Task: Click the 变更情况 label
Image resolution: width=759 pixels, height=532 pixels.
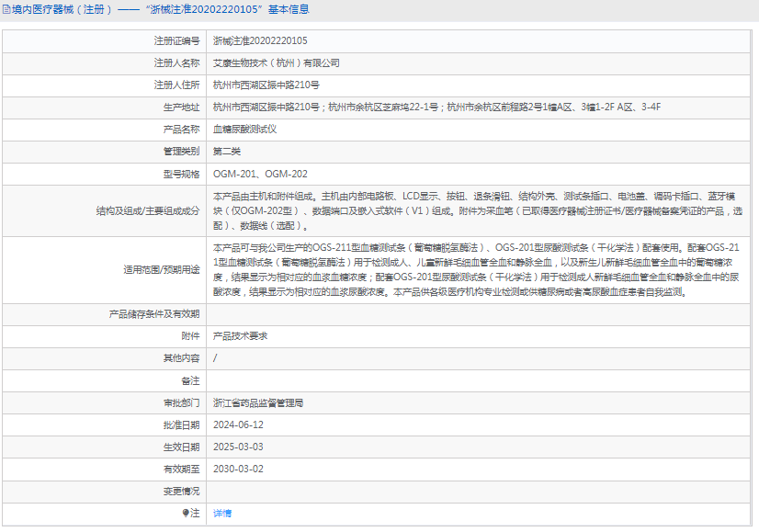Action: click(x=181, y=492)
